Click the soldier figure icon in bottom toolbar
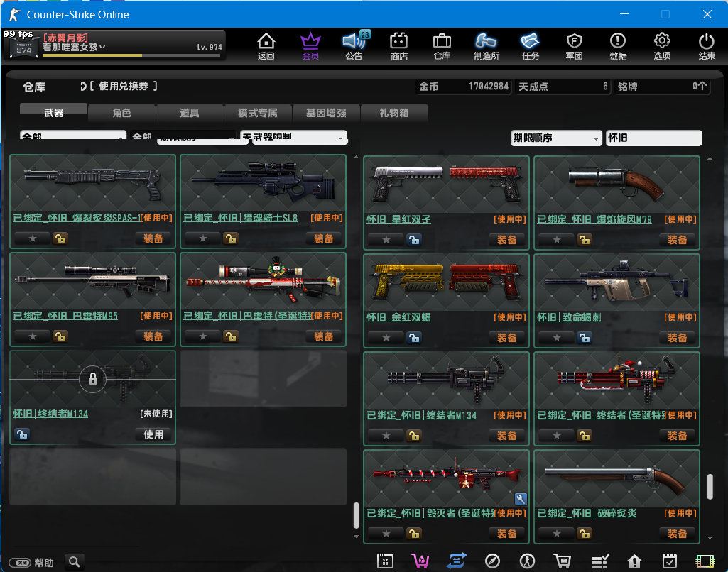 (528, 561)
